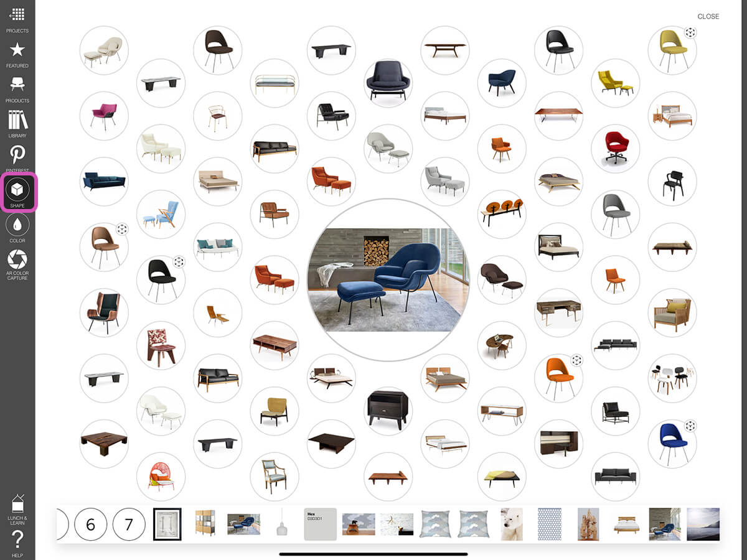Open the Help question mark
The image size is (747, 560).
click(x=17, y=540)
